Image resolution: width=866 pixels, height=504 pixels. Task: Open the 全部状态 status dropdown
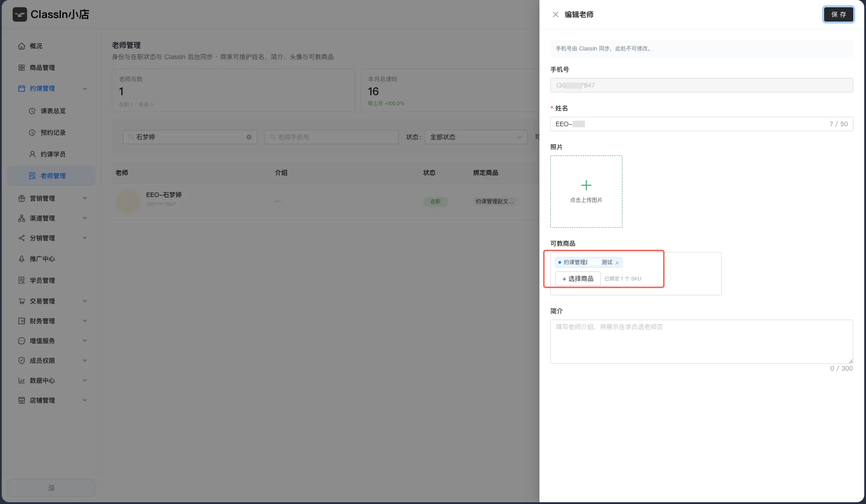tap(476, 137)
